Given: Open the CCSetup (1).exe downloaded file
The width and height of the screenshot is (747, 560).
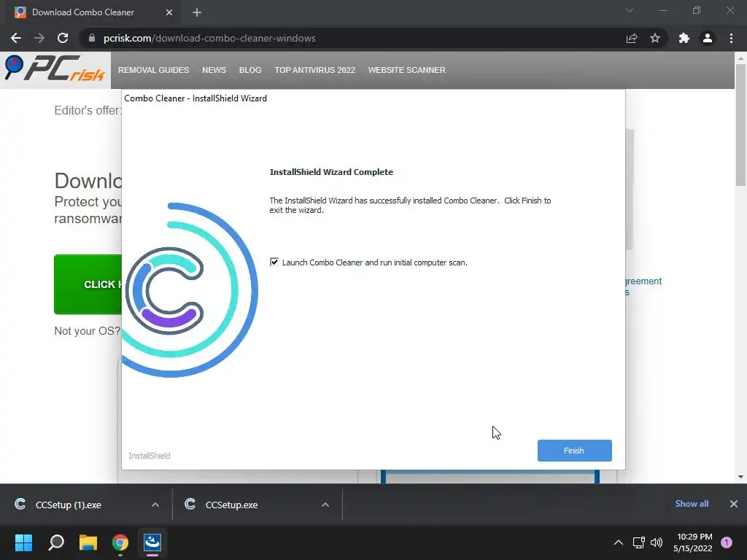Looking at the screenshot, I should (68, 505).
